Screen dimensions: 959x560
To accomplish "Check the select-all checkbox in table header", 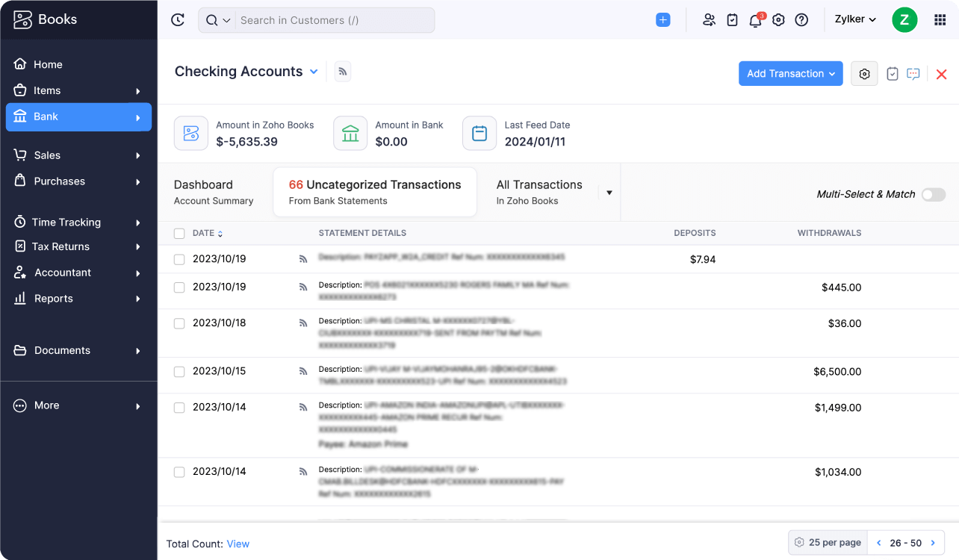I will click(179, 234).
